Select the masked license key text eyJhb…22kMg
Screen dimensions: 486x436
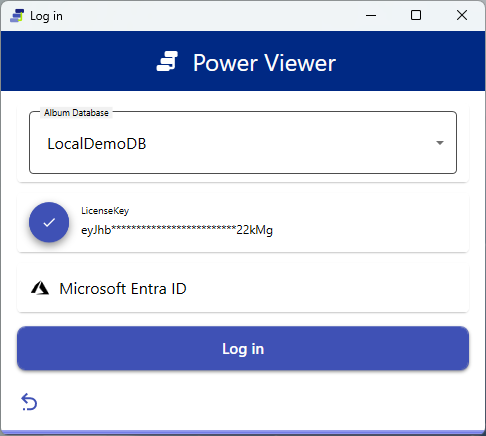[x=177, y=230]
